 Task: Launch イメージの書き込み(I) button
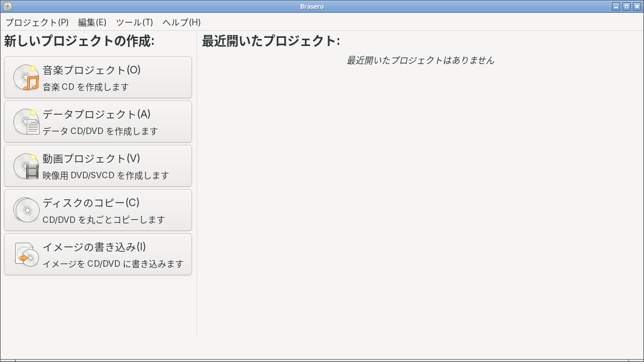[x=98, y=254]
